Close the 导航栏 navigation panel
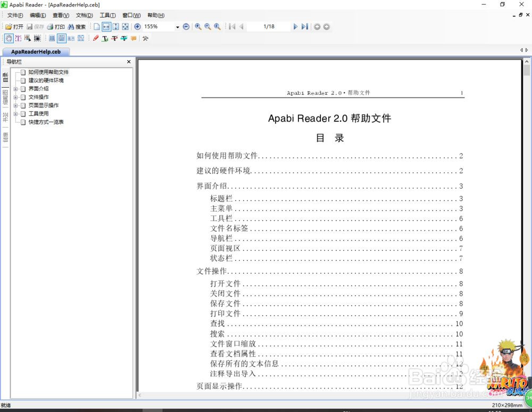 coord(128,62)
